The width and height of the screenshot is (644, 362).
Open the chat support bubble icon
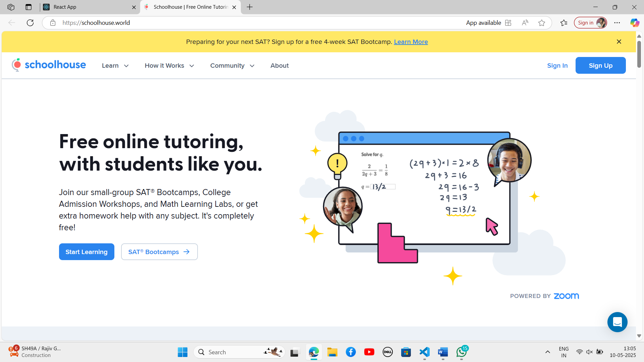pyautogui.click(x=617, y=322)
